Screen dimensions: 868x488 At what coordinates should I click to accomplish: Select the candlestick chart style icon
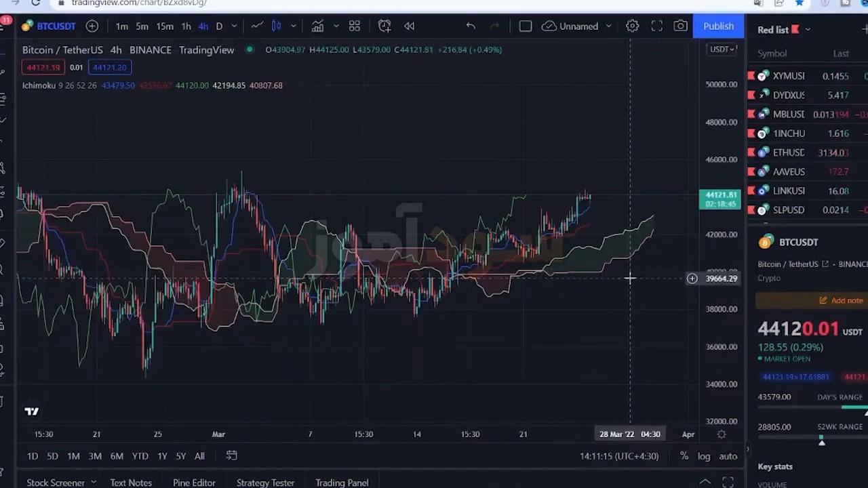pyautogui.click(x=277, y=26)
